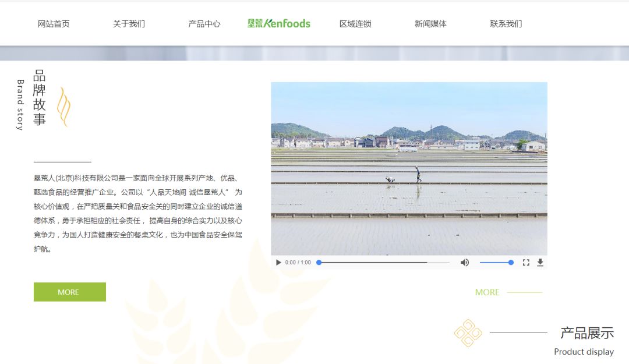Click the rice field video frame
Screen dimensions: 629x364
click(x=409, y=168)
